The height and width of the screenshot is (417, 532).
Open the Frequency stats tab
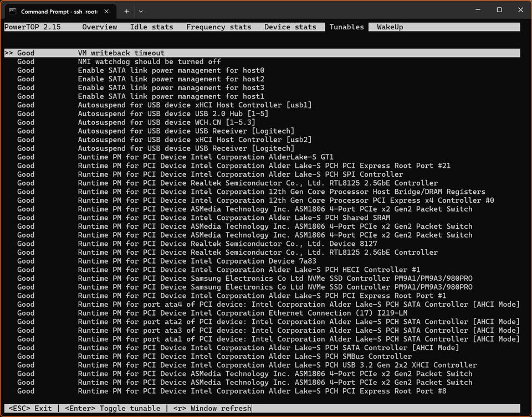tap(218, 27)
